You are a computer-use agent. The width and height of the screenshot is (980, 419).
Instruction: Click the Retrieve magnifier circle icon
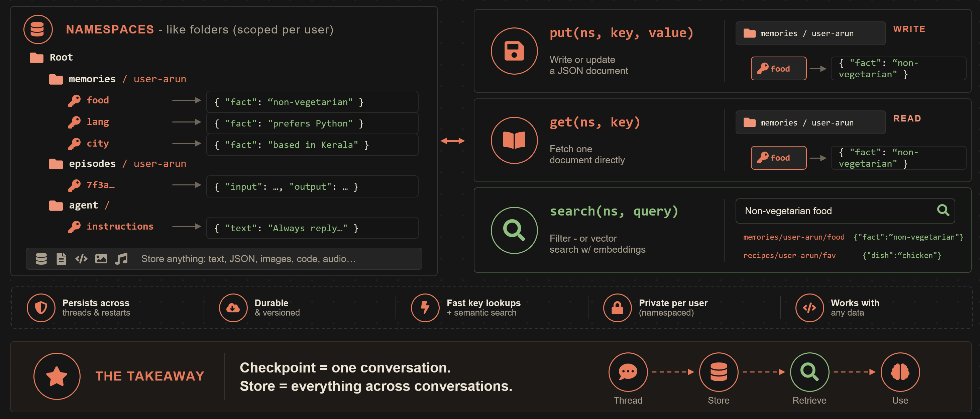[809, 372]
